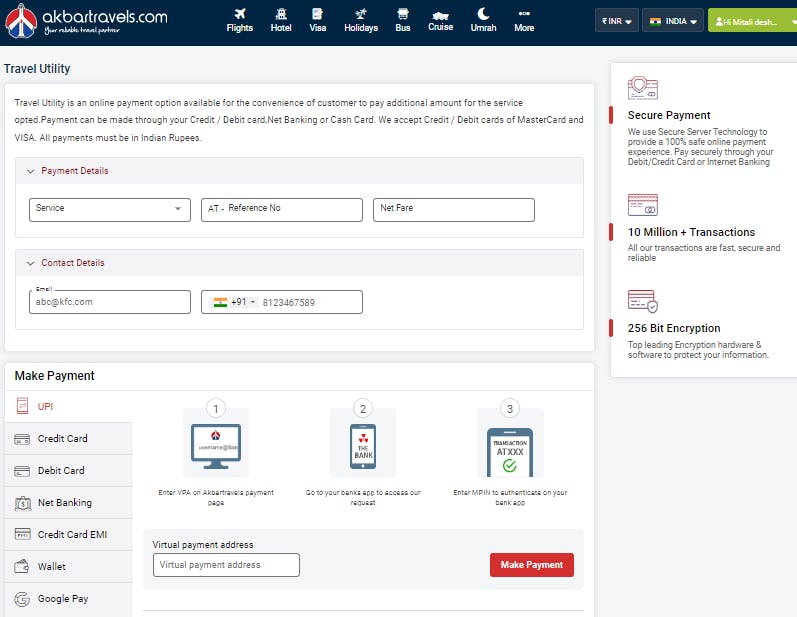Image resolution: width=797 pixels, height=617 pixels.
Task: Click the red Make Payment button
Action: 532,565
